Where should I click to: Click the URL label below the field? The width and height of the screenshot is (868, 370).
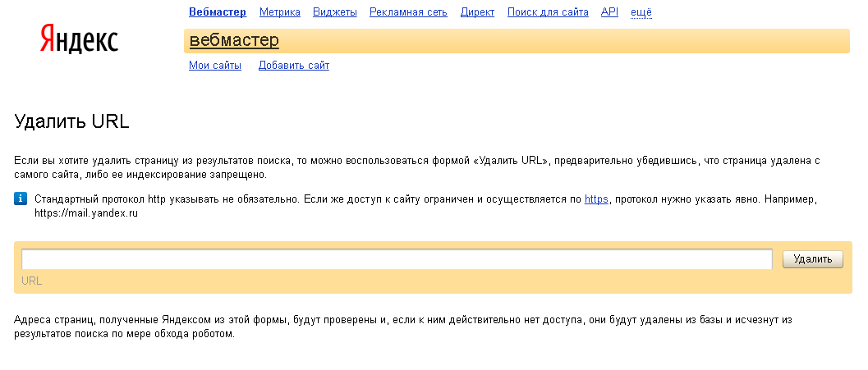click(32, 281)
